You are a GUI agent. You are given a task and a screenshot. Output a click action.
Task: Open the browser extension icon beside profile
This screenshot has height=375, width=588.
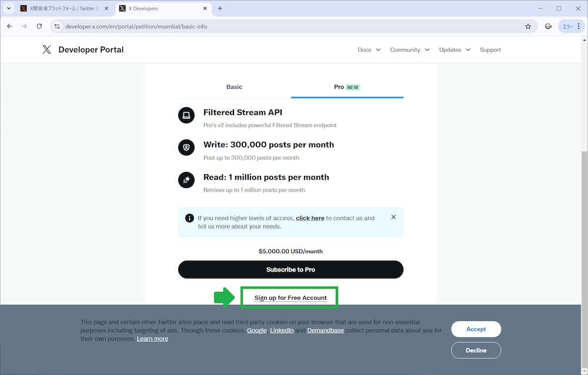tap(548, 26)
